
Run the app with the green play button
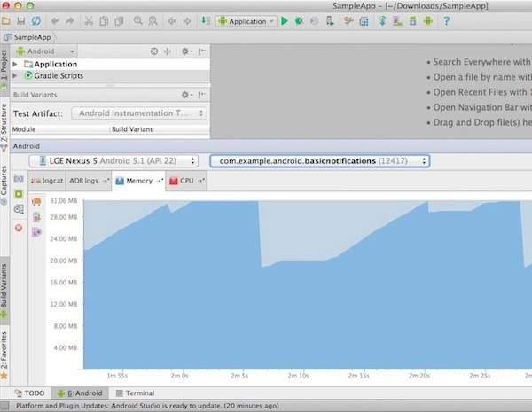coord(285,20)
